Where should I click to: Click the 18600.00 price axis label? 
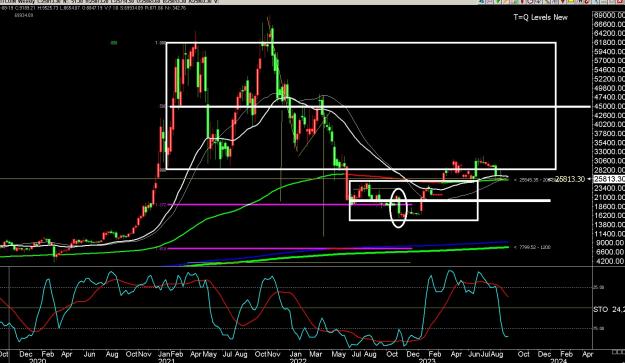(609, 206)
